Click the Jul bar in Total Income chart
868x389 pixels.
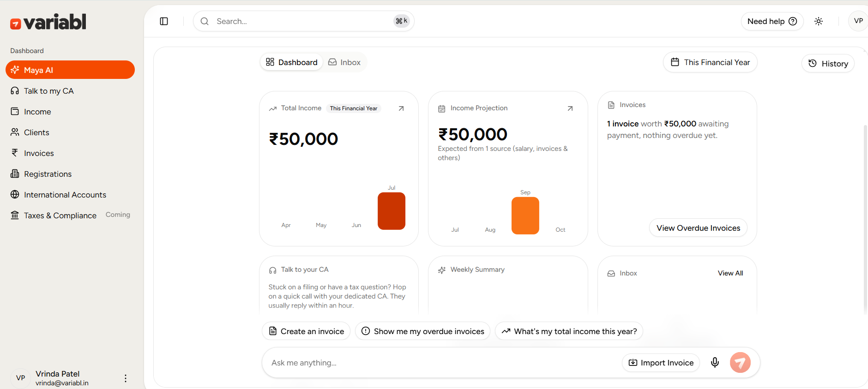tap(392, 211)
